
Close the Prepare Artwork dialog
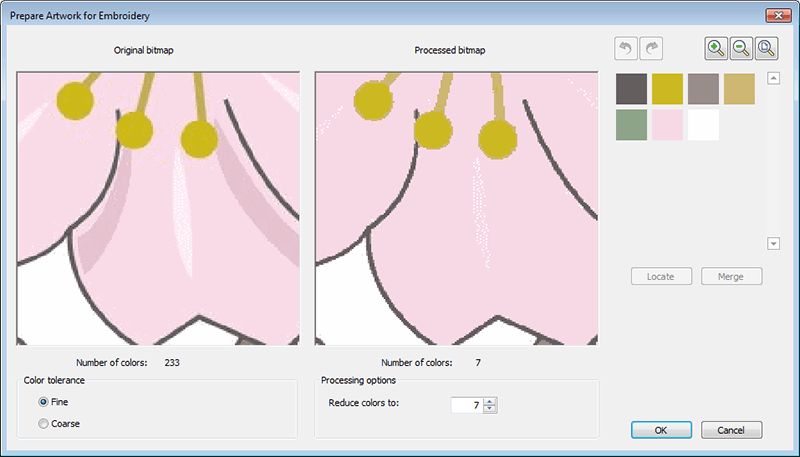tap(776, 17)
